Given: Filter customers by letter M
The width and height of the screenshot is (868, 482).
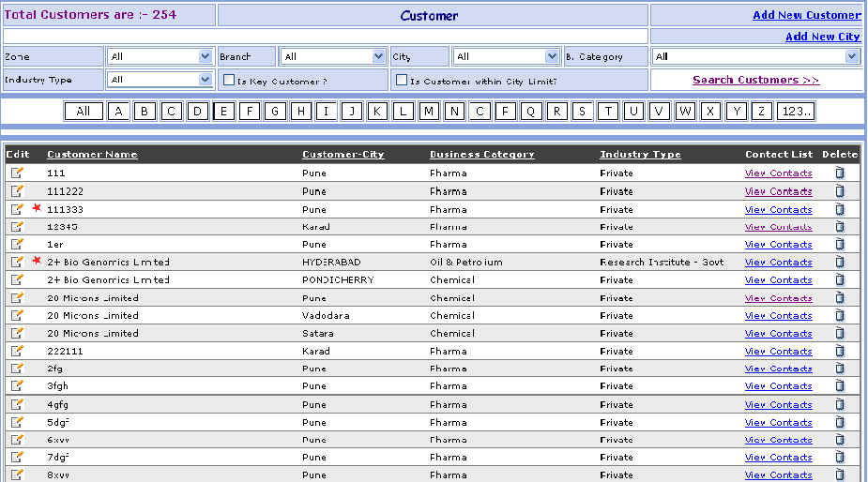Looking at the screenshot, I should [429, 112].
